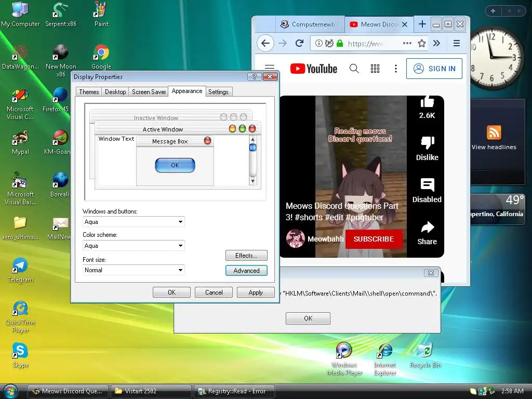Viewport: 532px width, 399px height.
Task: Go to the Settings tab
Action: pyautogui.click(x=218, y=91)
